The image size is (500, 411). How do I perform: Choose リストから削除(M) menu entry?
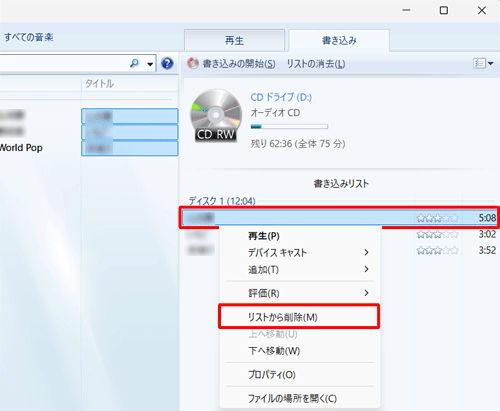299,317
